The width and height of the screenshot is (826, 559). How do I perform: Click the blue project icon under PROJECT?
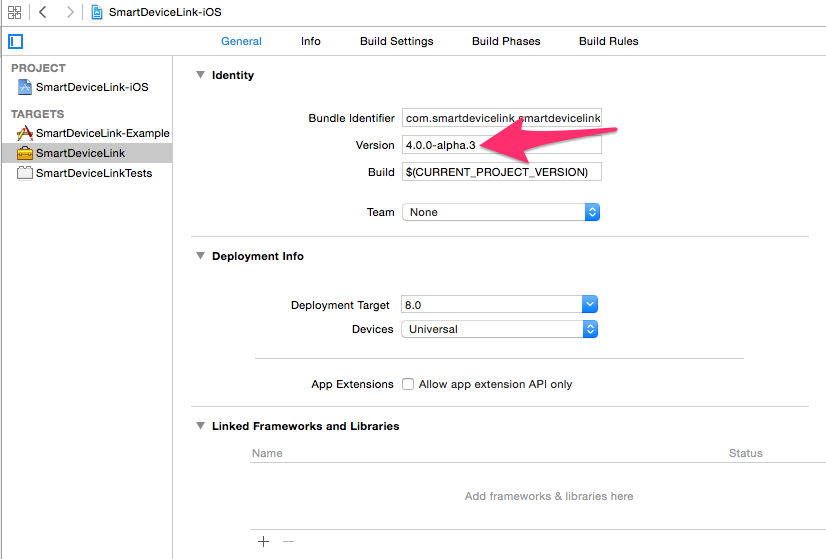click(25, 87)
